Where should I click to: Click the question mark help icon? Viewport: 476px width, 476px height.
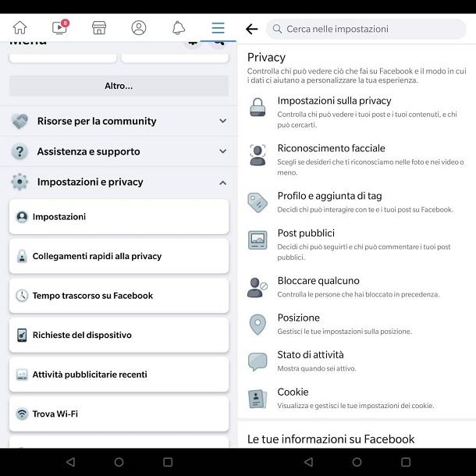pyautogui.click(x=20, y=151)
